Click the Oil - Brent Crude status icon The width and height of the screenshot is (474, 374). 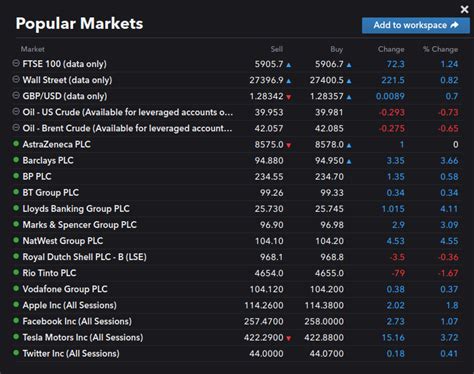pos(16,127)
